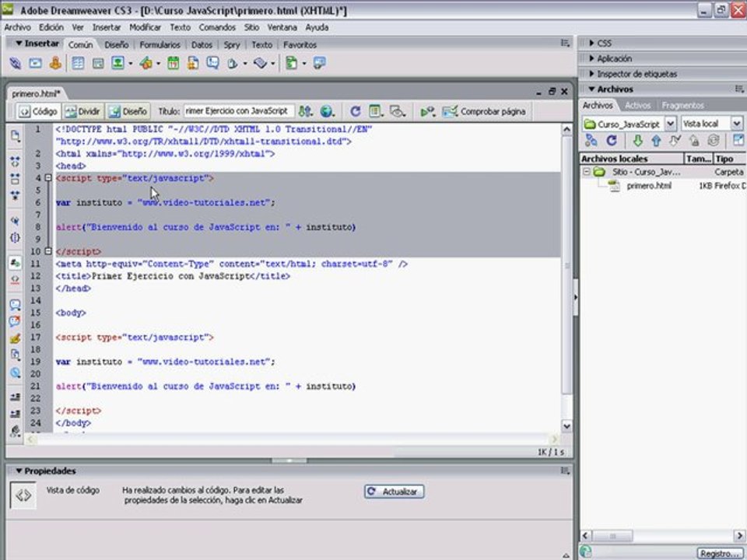
Task: Expand Inspector de etiquetas panel
Action: click(591, 74)
